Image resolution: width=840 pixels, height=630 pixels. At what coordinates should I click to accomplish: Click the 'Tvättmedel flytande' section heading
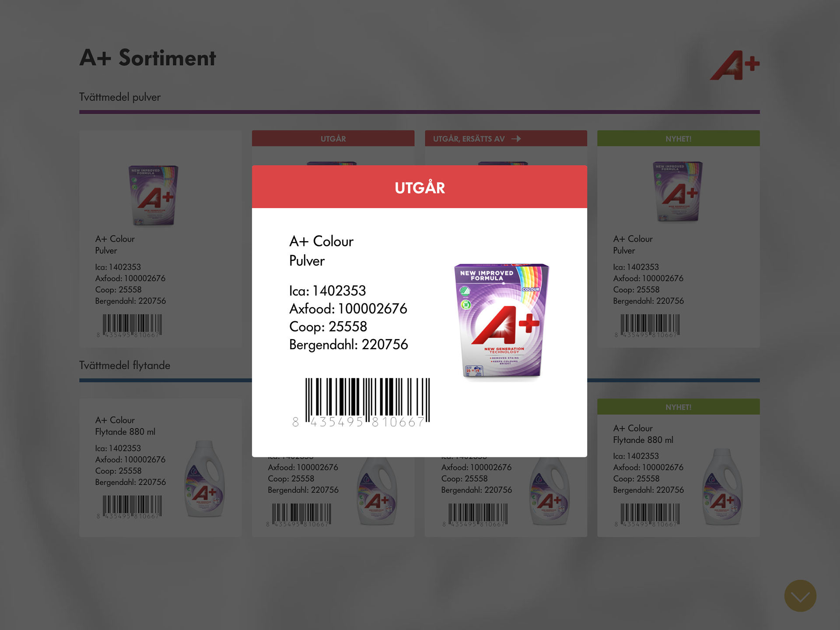point(125,365)
